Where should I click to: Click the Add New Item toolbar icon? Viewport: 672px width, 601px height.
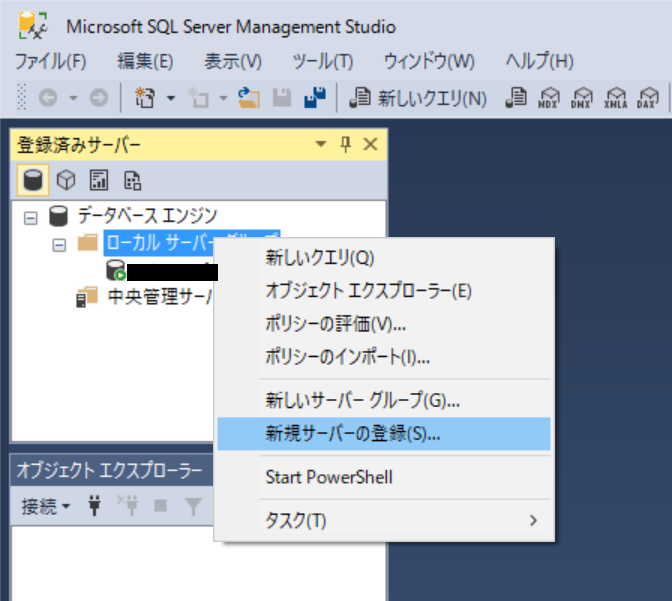click(x=198, y=98)
